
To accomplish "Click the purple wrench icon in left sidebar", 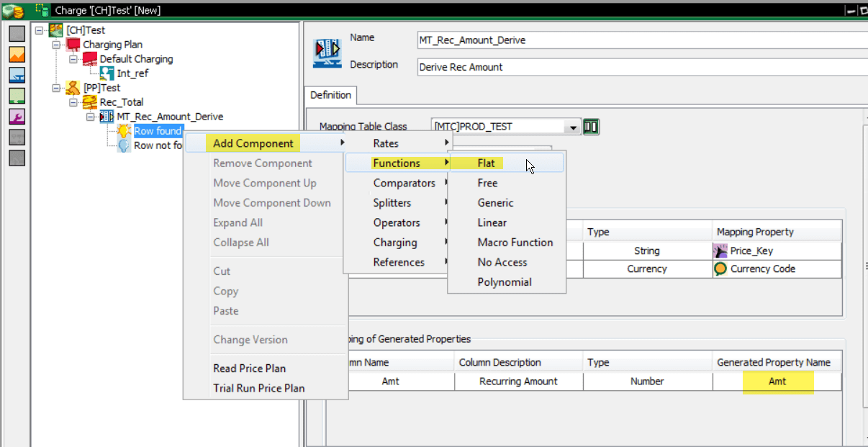I will pyautogui.click(x=17, y=117).
